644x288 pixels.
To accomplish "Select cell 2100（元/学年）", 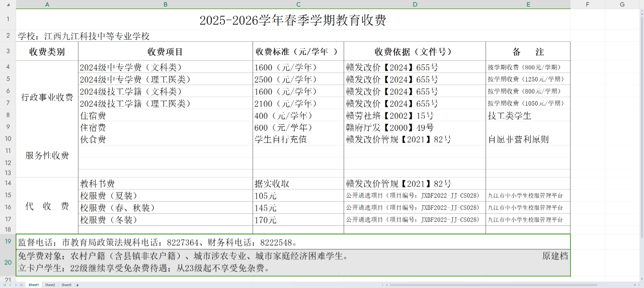I will (298, 103).
